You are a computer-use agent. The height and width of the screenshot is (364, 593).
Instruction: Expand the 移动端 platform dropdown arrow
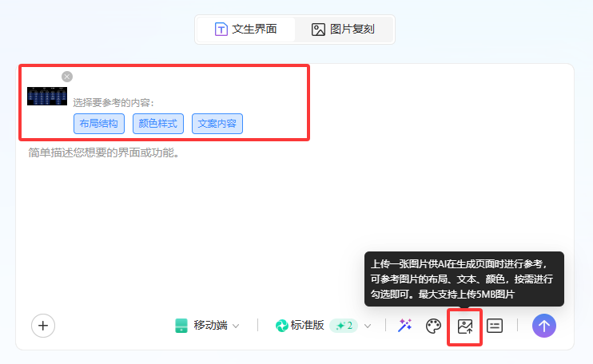click(x=236, y=326)
